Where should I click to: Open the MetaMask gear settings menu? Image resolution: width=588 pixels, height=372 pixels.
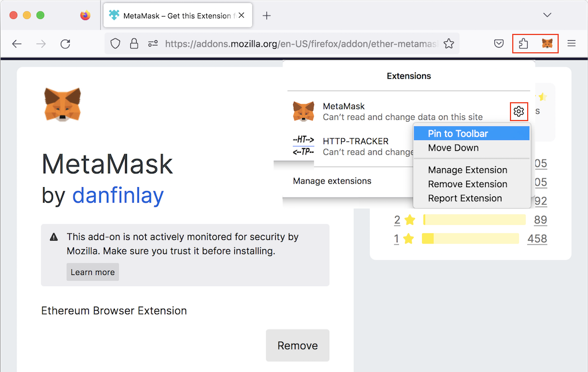coord(519,111)
